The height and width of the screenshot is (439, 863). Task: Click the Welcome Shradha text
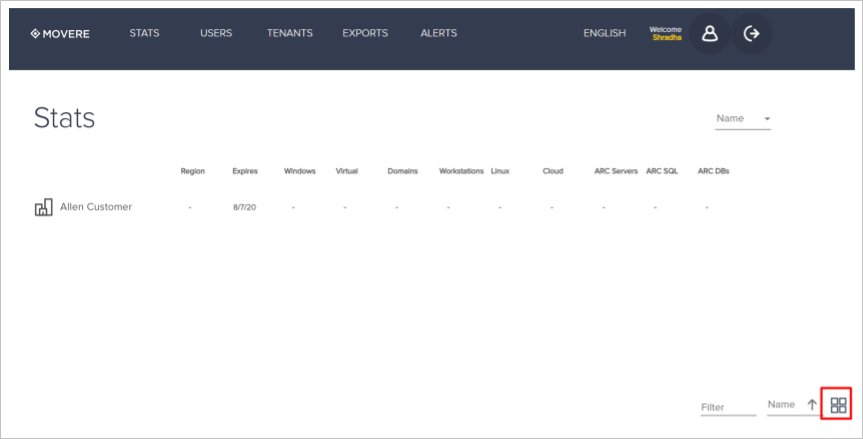666,34
